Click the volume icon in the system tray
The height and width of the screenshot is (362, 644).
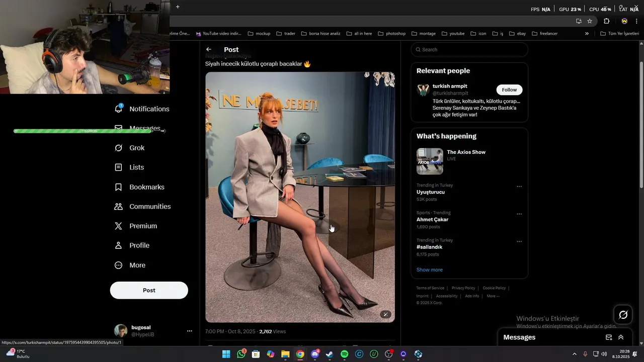click(x=604, y=354)
